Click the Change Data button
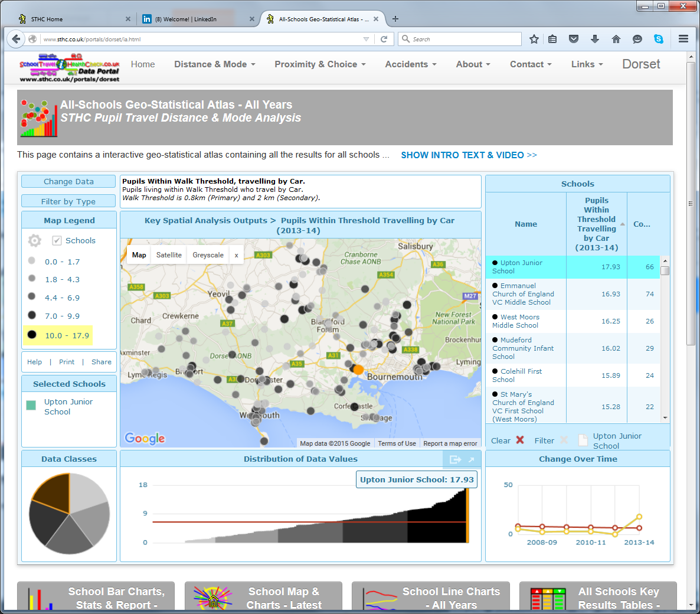Viewport: 700px width, 614px height. tap(68, 182)
